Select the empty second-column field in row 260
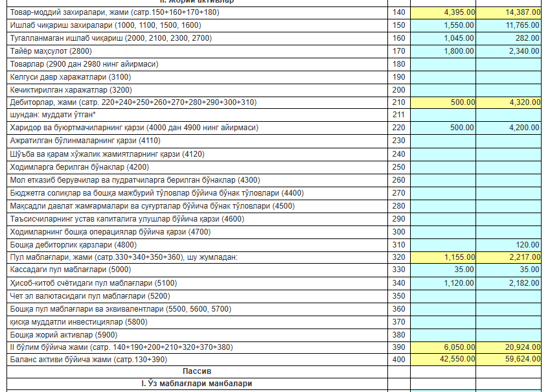Screen dimensions: 550x392 click(509, 180)
